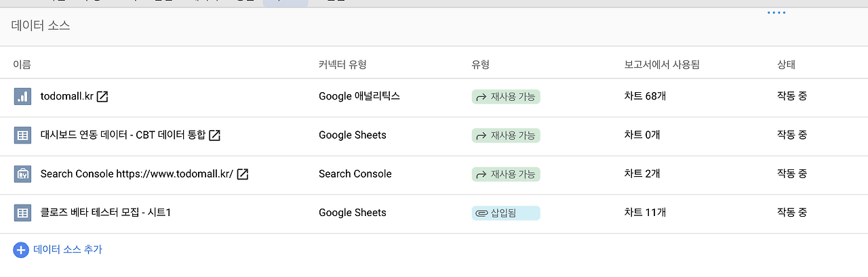Image resolution: width=868 pixels, height=277 pixels.
Task: Click the Search Console data source icon
Action: coord(22,174)
